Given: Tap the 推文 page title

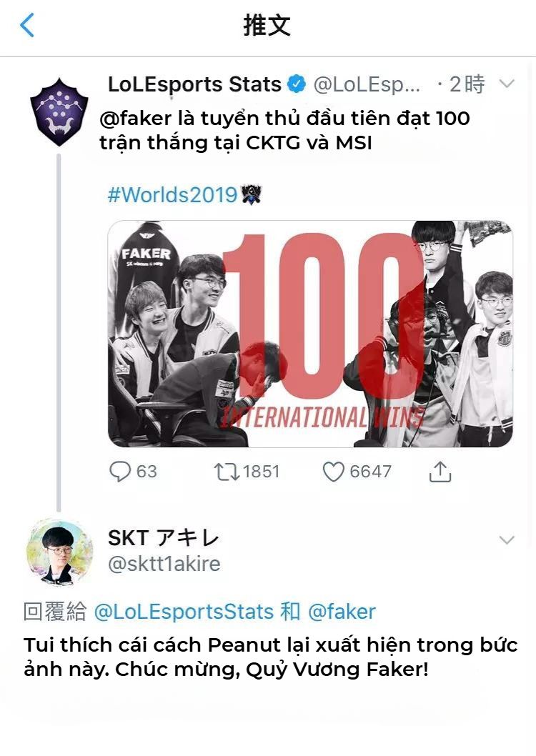Looking at the screenshot, I should click(x=267, y=25).
